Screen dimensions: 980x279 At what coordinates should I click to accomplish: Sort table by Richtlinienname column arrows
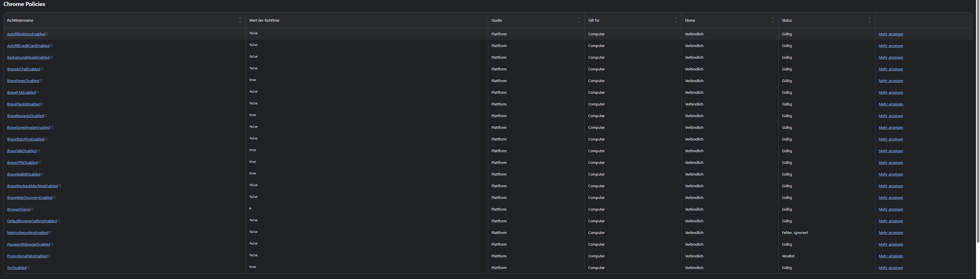click(240, 20)
